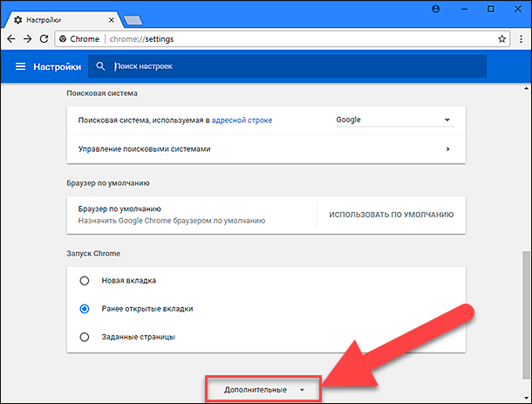The height and width of the screenshot is (404, 532).
Task: Click the Запуск Chrome section heading
Action: pyautogui.click(x=93, y=254)
